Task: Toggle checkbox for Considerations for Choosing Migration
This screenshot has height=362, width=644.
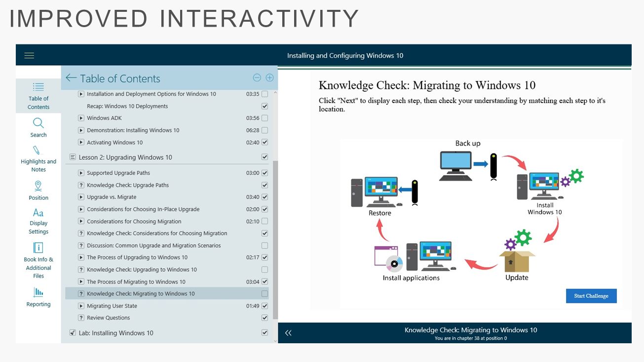Action: coord(265,221)
